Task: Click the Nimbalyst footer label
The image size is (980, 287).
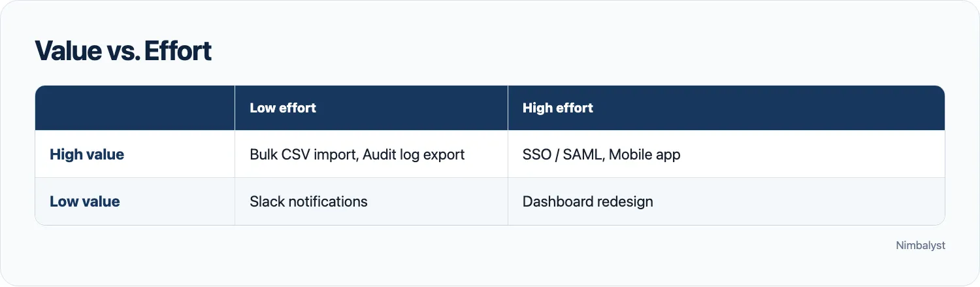Action: [920, 246]
